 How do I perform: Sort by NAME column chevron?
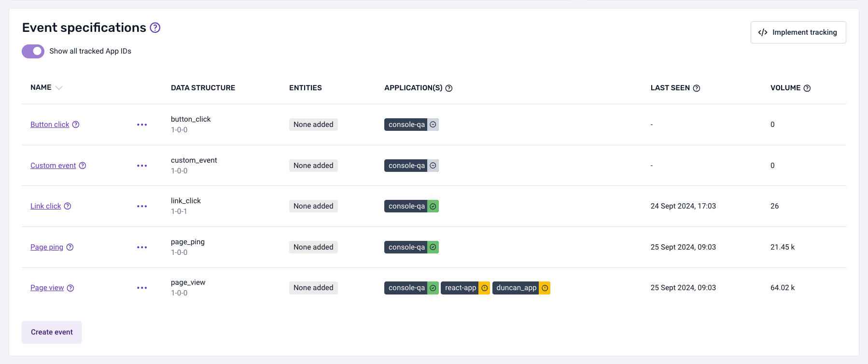click(x=59, y=88)
